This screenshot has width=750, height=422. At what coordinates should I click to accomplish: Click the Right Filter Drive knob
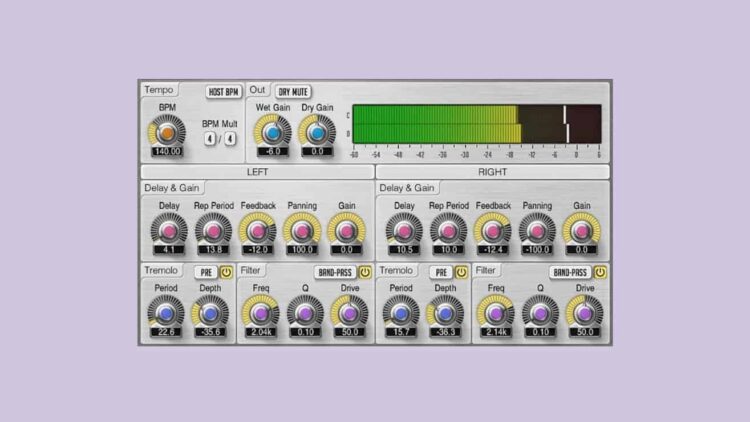point(585,313)
